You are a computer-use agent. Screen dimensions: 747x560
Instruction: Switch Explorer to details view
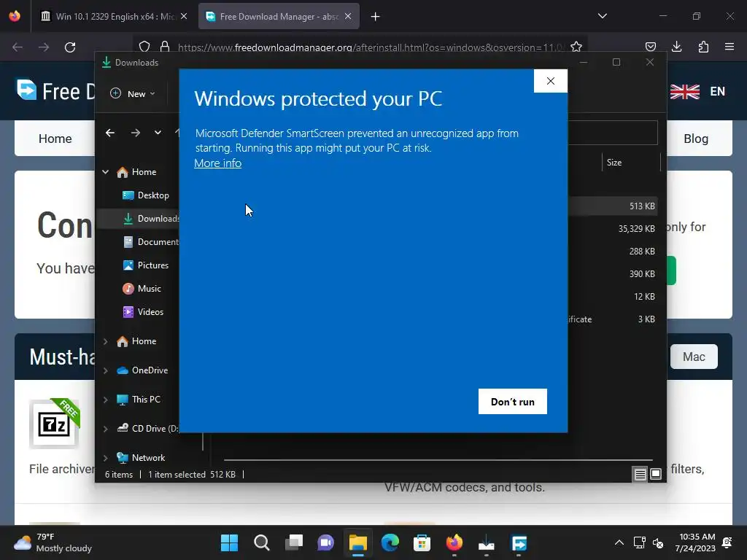pos(640,474)
